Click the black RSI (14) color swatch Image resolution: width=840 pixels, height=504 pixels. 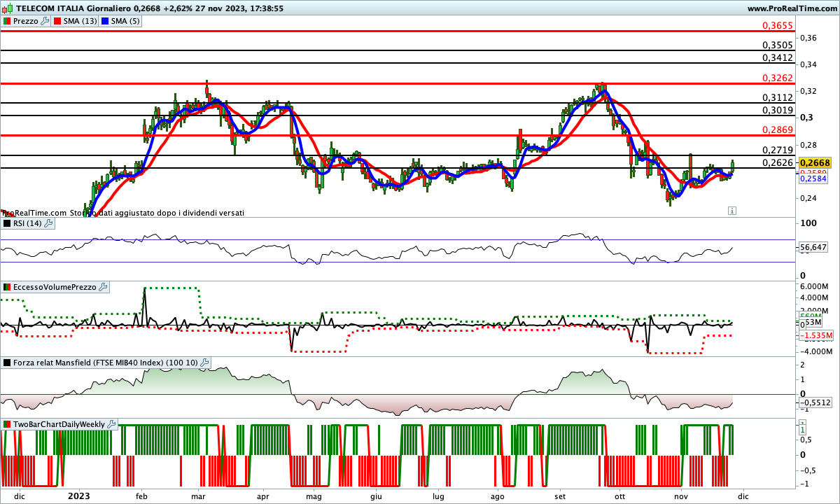[x=6, y=223]
